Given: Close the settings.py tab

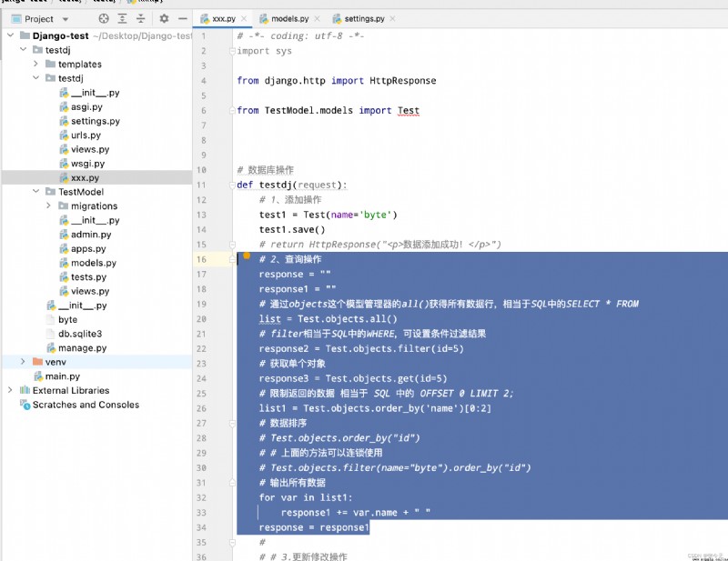Looking at the screenshot, I should coord(393,18).
